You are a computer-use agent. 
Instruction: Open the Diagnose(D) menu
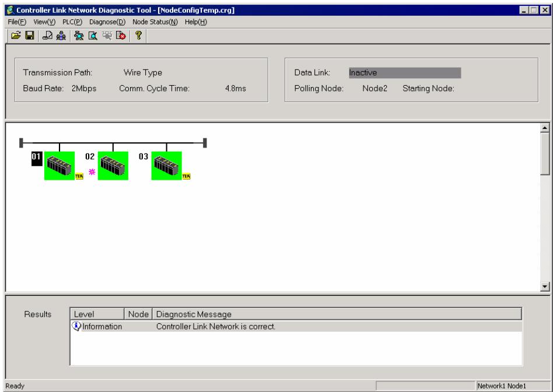coord(107,22)
